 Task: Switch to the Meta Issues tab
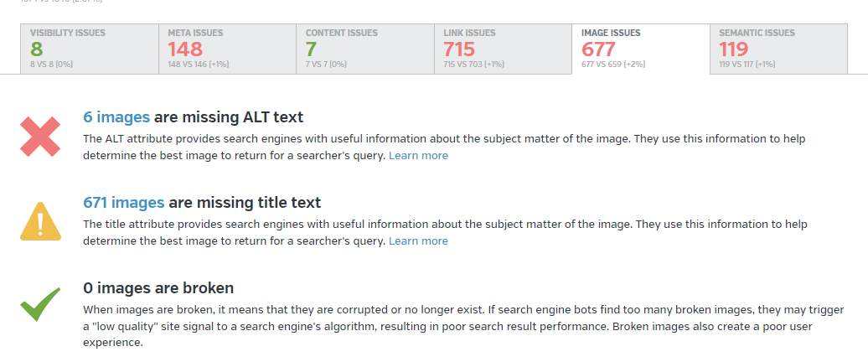point(226,49)
